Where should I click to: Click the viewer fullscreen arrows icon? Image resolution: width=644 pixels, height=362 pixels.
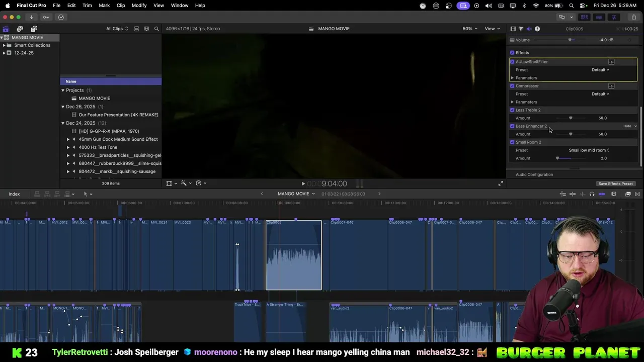point(501,184)
